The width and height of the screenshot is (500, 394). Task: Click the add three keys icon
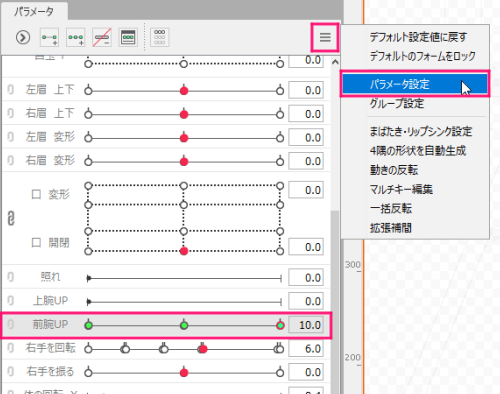[x=76, y=37]
